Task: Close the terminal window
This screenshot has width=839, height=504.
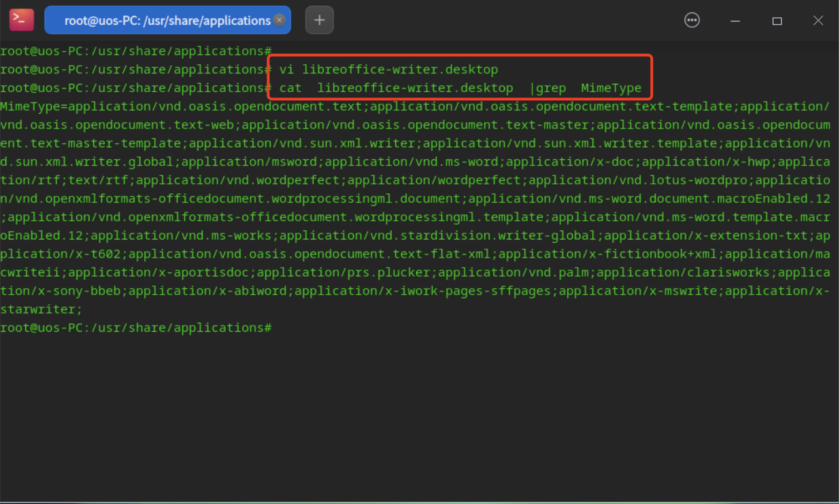Action: tap(818, 20)
